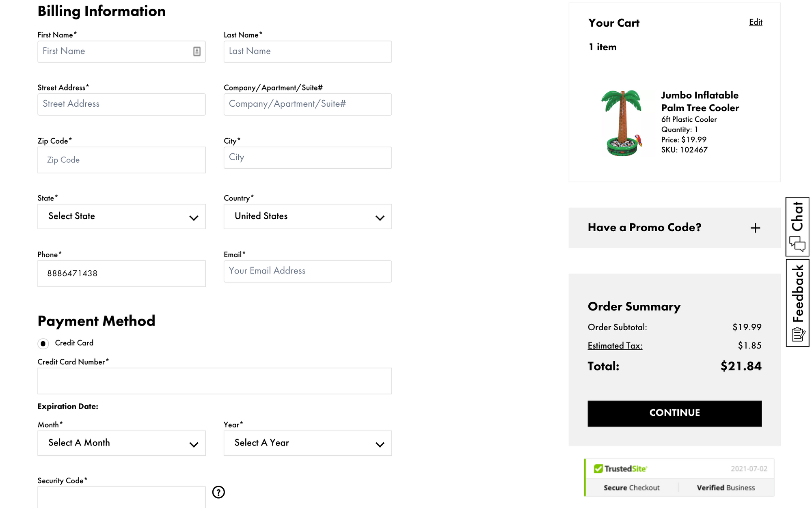Click the TrustedSite green checkmark badge
Viewport: 812px width, 508px height.
(598, 469)
